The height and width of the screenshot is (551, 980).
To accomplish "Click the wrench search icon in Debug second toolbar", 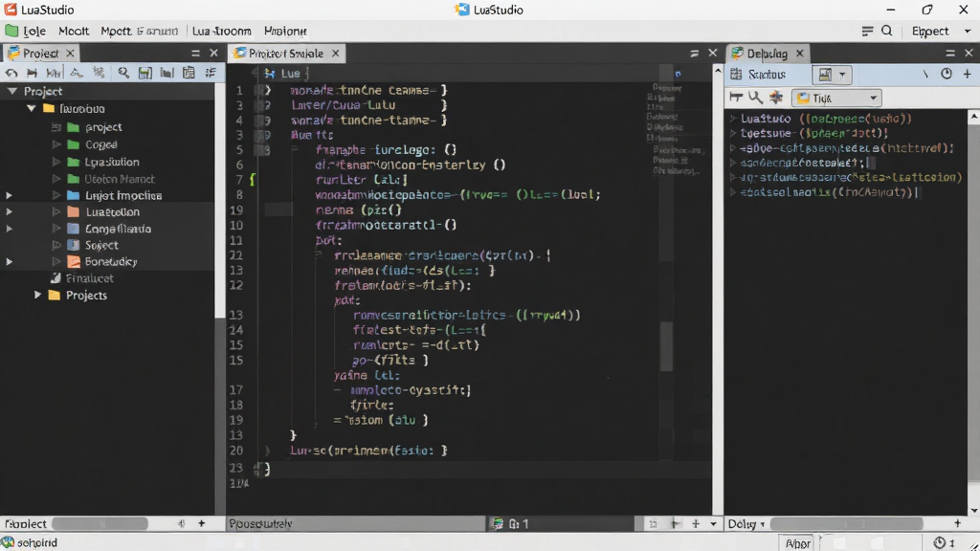I will pos(756,98).
